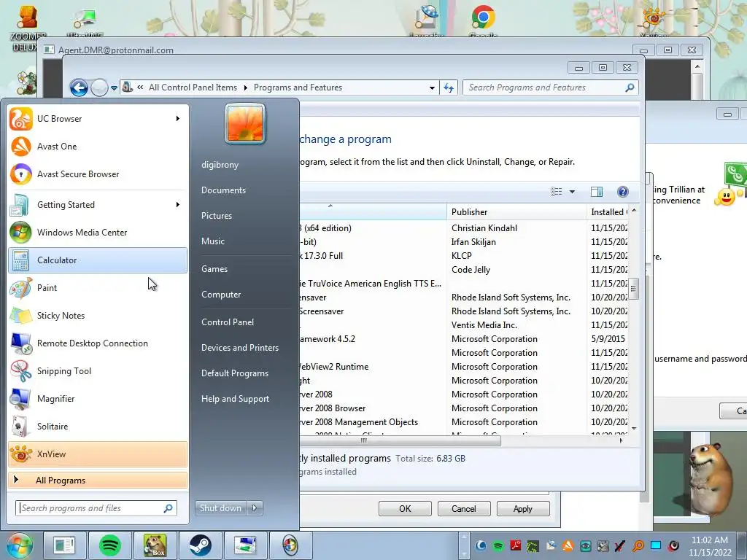Select the Christian Kindahl publisher row
The height and width of the screenshot is (560, 747).
tap(464, 228)
